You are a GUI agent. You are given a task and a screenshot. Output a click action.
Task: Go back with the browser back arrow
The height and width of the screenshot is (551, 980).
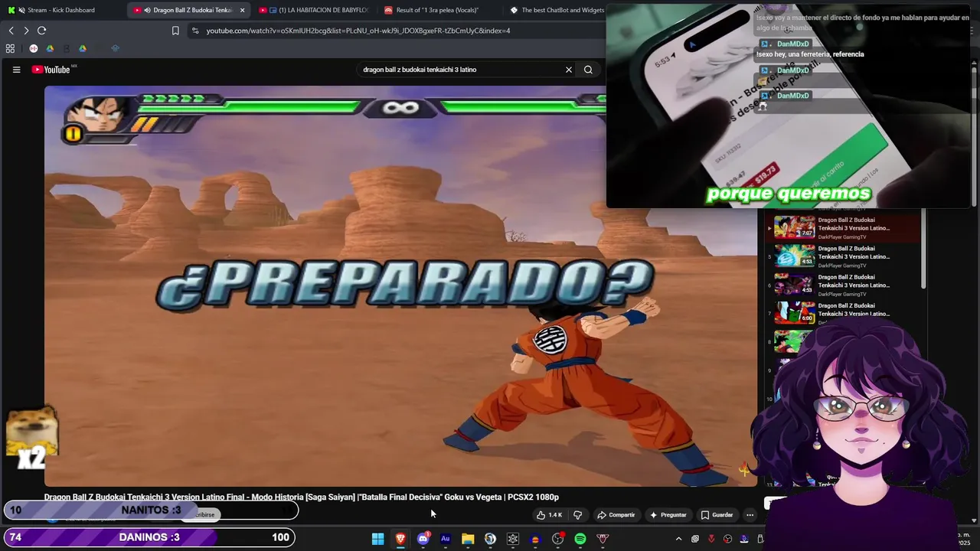pos(11,31)
